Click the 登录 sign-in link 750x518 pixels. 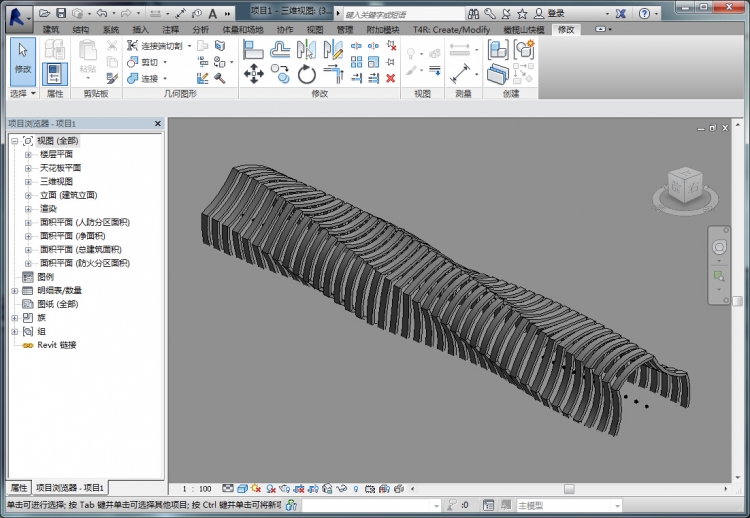556,13
